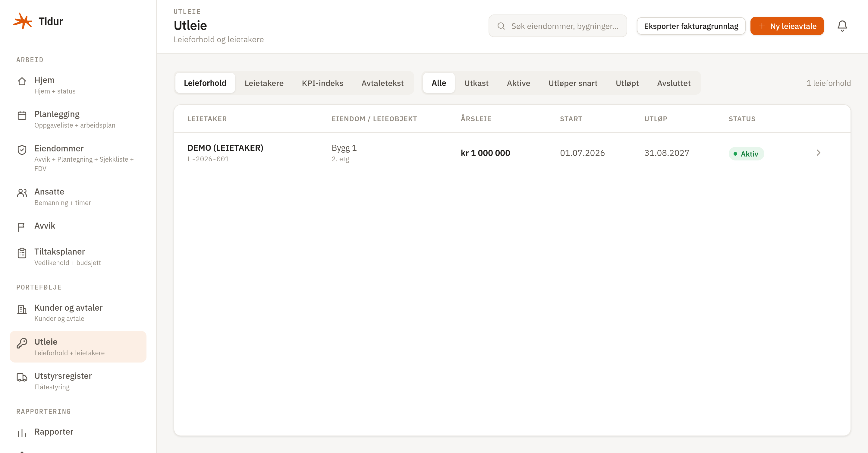This screenshot has height=453, width=868.
Task: Filter by Utløper snart
Action: pos(573,83)
